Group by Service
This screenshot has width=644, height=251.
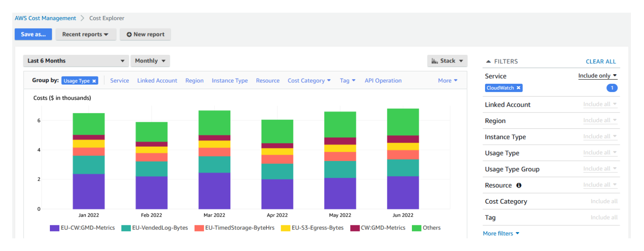click(x=119, y=81)
